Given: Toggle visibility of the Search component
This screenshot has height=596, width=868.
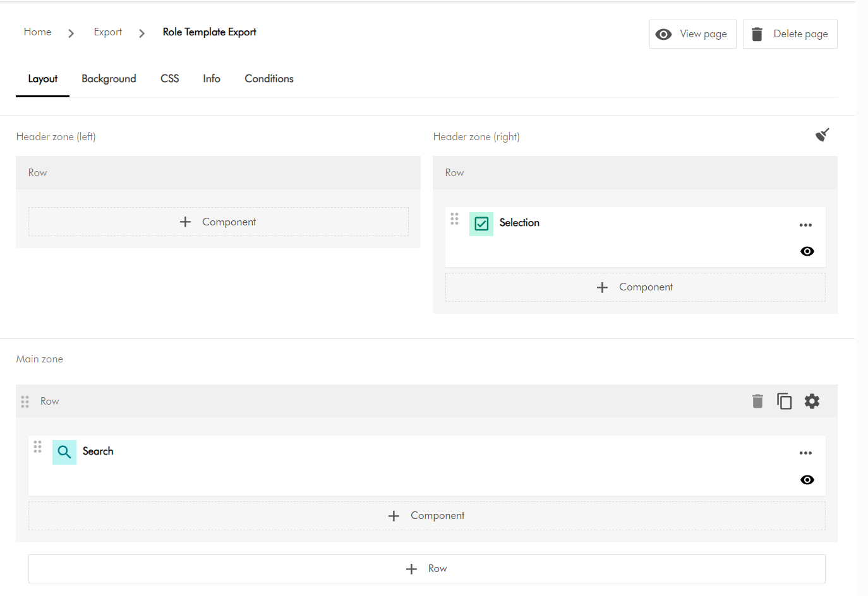Looking at the screenshot, I should click(807, 480).
